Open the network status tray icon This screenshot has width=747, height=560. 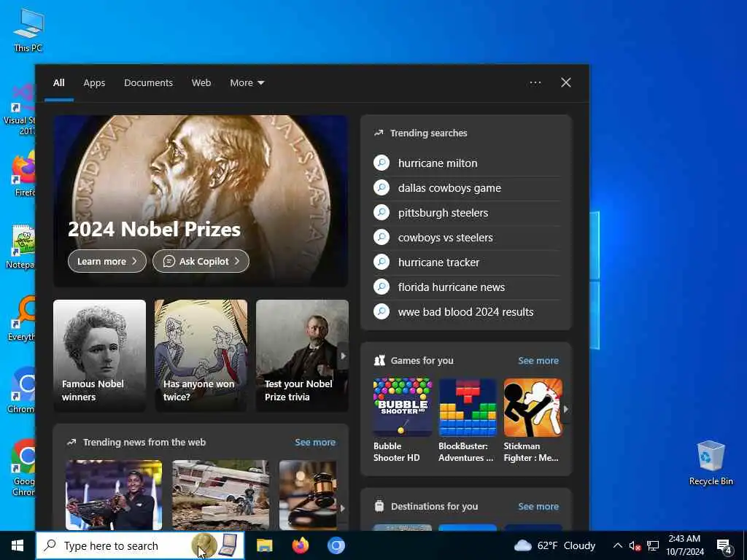[653, 545]
